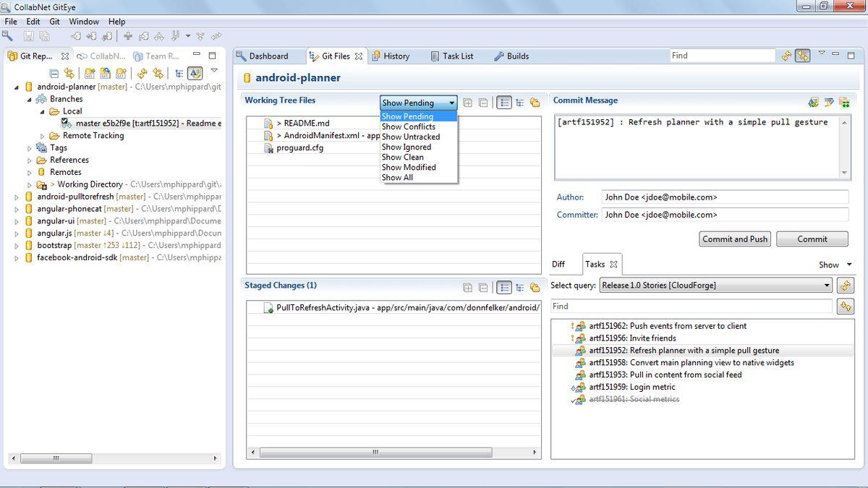This screenshot has height=488, width=868.
Task: Open the Git menu
Action: 54,22
